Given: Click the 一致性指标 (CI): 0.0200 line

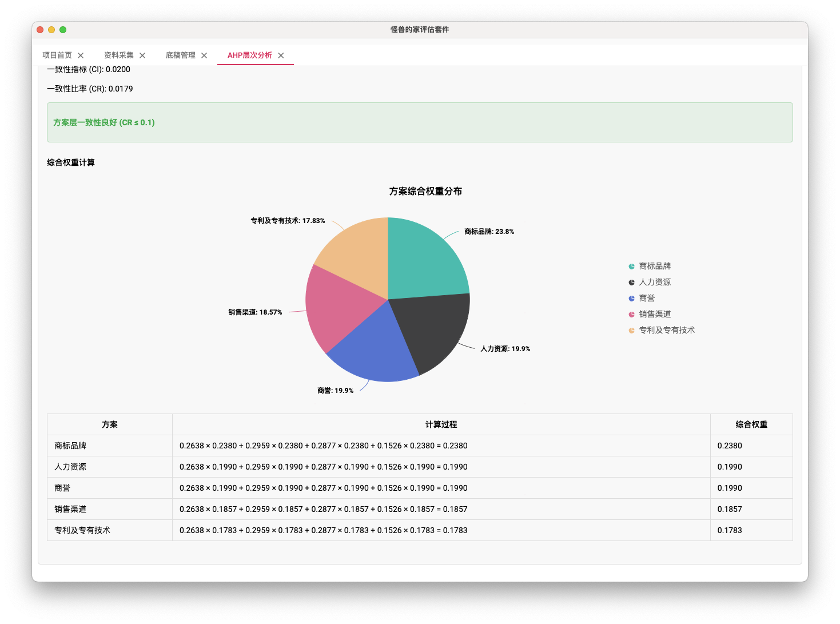Looking at the screenshot, I should 89,69.
